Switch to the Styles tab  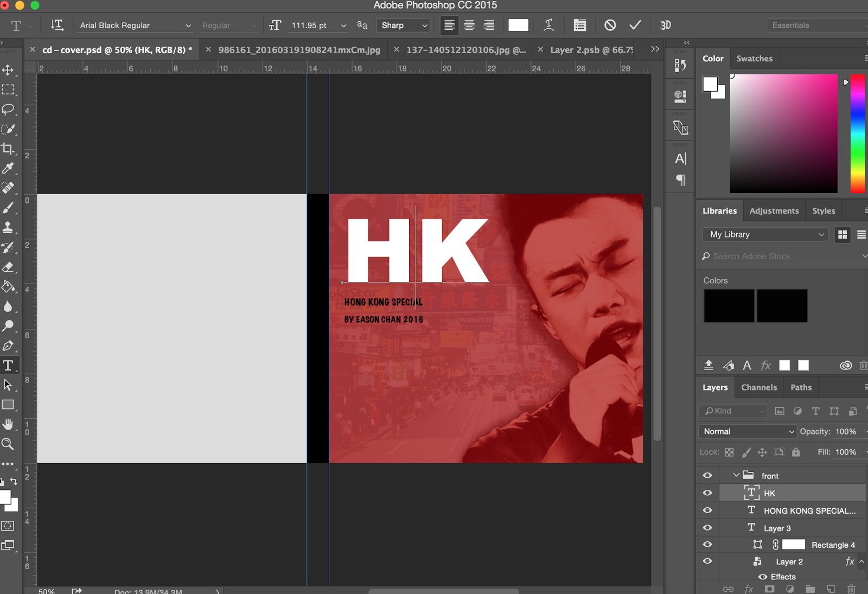(x=824, y=211)
